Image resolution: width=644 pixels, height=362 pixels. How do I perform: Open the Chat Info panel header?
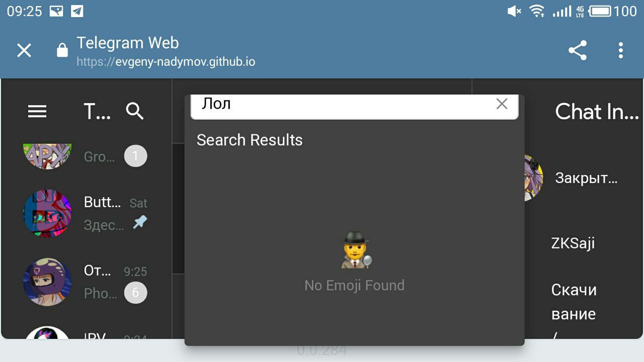point(597,112)
